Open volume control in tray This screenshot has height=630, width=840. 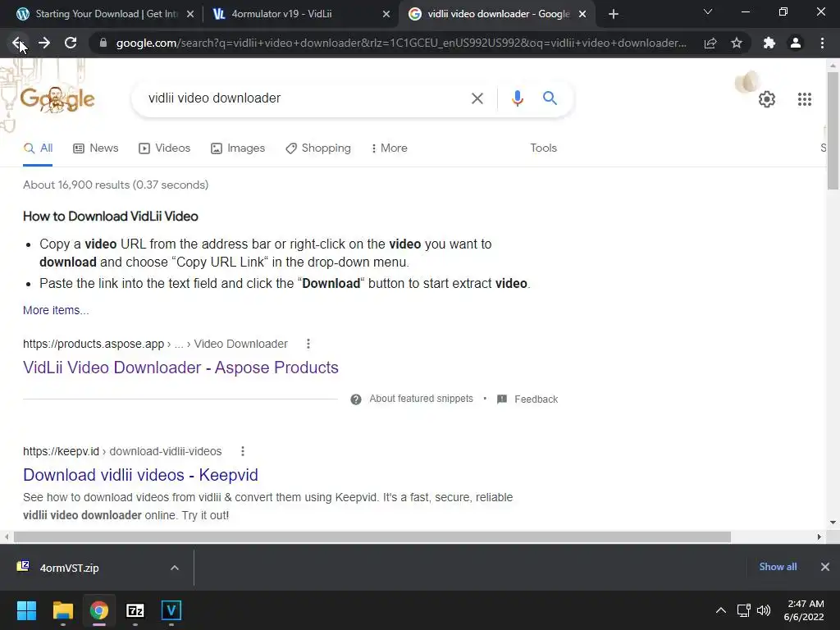[x=764, y=610]
